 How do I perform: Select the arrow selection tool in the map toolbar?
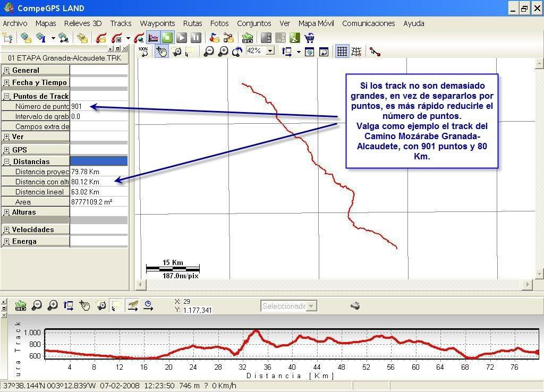[190, 52]
